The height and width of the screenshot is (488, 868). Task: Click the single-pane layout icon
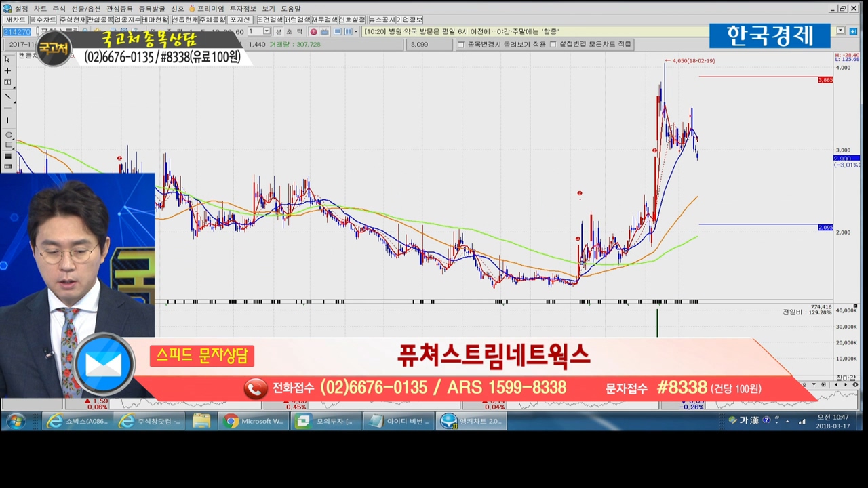click(337, 32)
